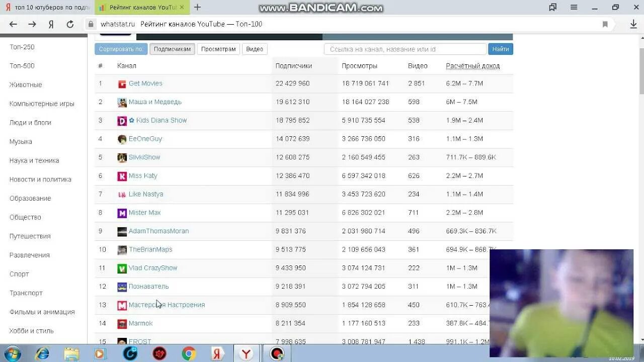Open the Музыка category
Screen dimensions: 644x362
coord(21,142)
